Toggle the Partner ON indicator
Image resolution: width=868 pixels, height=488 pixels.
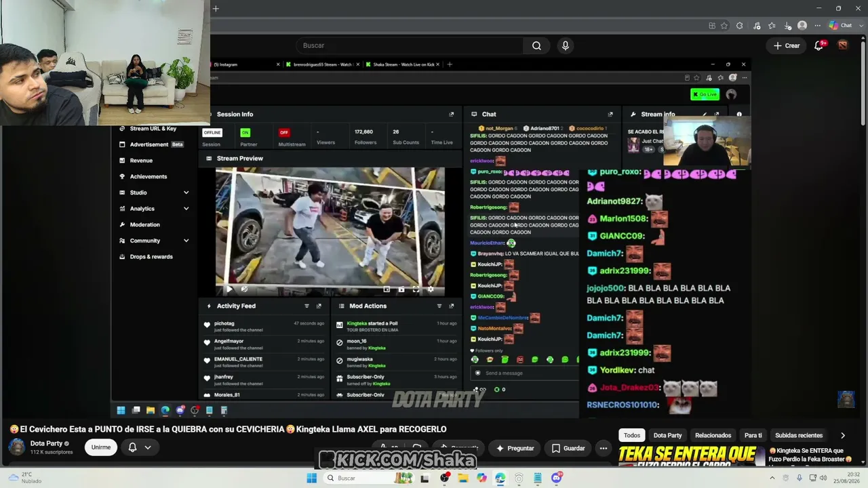[x=245, y=132]
